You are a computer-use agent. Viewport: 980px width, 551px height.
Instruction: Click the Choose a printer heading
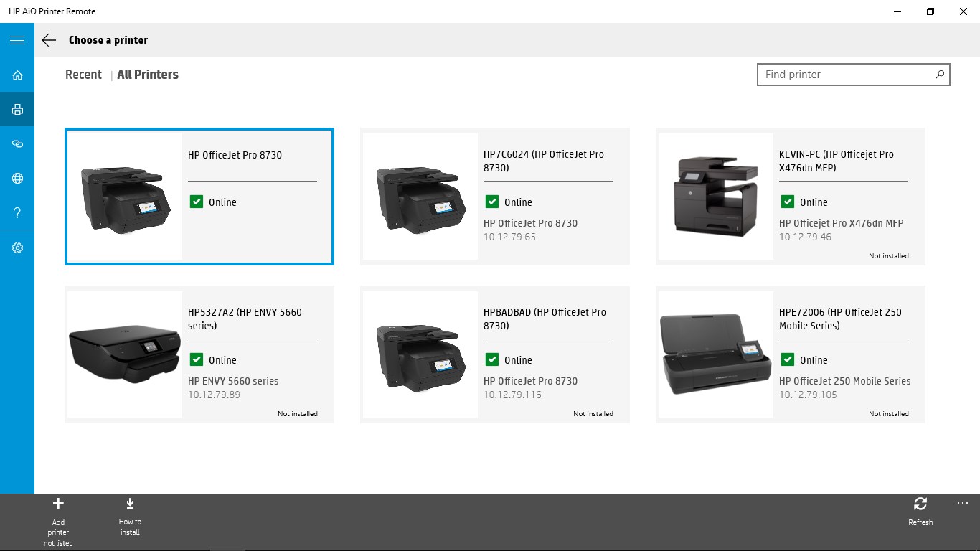[108, 40]
